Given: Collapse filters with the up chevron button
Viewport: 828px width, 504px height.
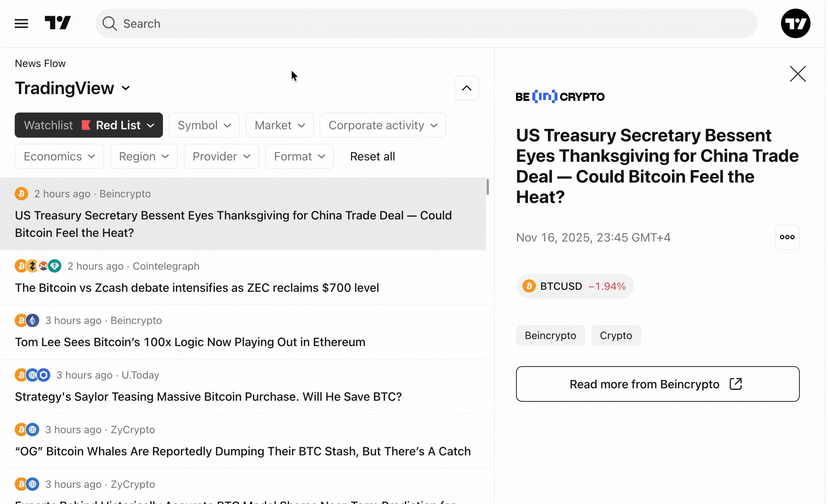Looking at the screenshot, I should coord(466,88).
